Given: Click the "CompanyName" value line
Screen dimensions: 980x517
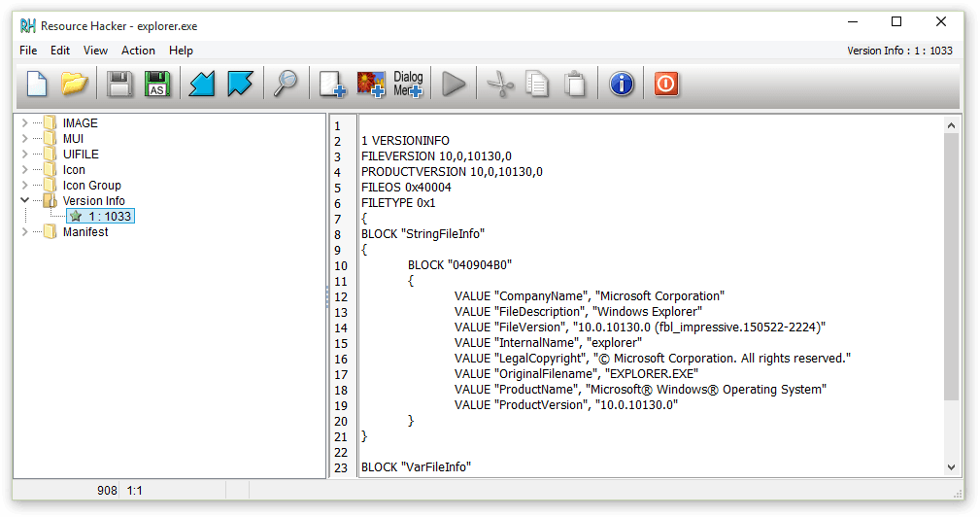Looking at the screenshot, I should (590, 296).
